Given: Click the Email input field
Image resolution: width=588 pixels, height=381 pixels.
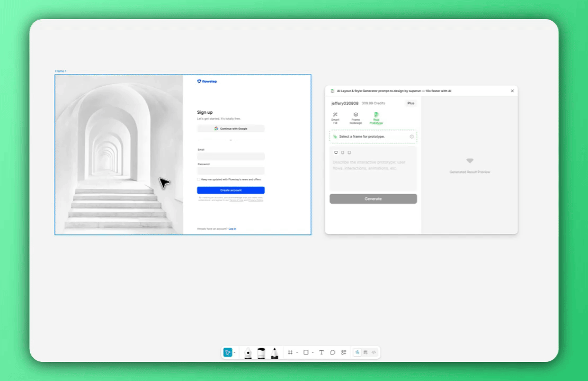Looking at the screenshot, I should 230,156.
